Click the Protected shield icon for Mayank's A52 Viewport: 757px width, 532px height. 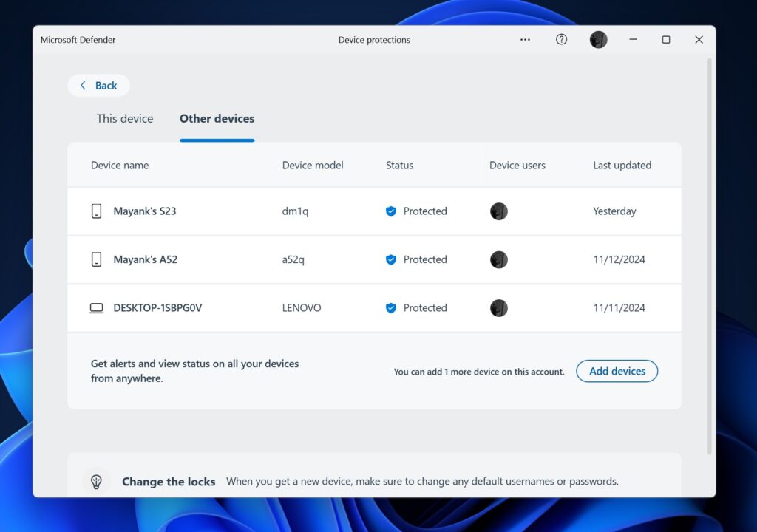pyautogui.click(x=391, y=259)
